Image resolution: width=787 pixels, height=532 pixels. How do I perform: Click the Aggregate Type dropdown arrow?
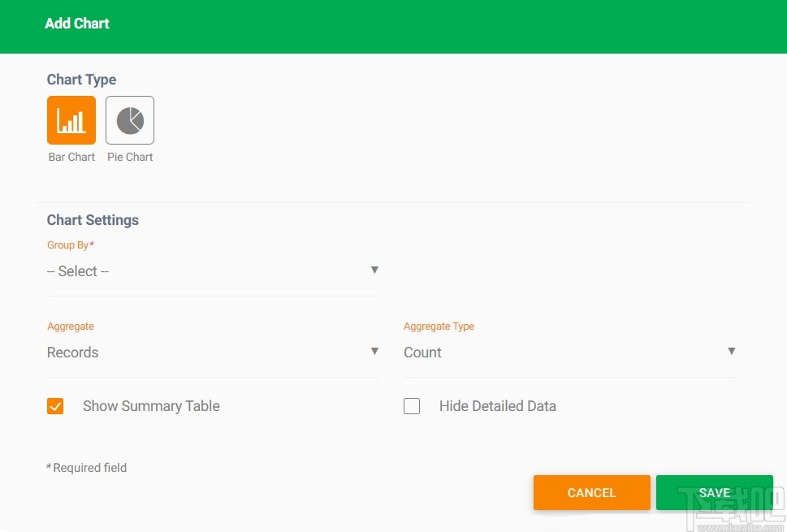click(x=731, y=351)
